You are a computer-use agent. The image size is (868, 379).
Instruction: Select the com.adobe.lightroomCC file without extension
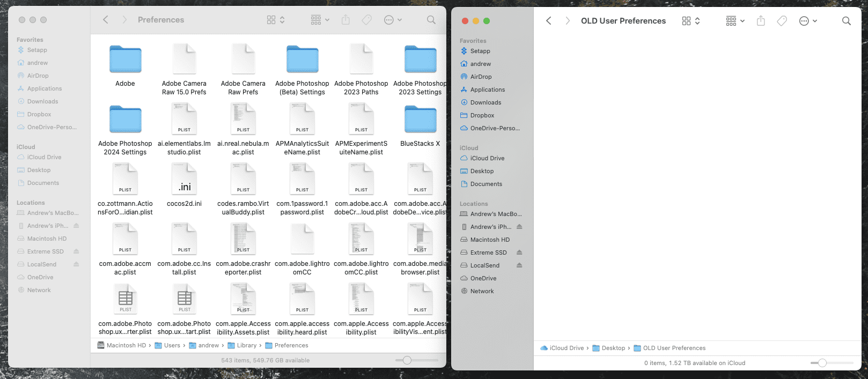point(303,239)
